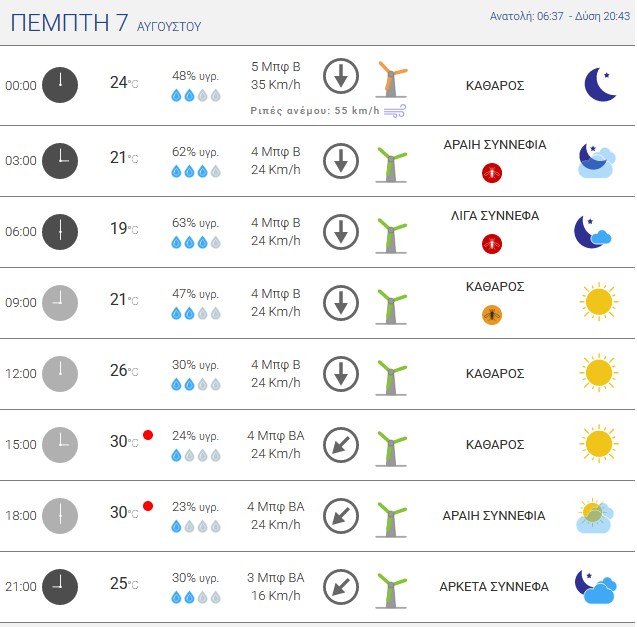The width and height of the screenshot is (637, 627).
Task: Click the 30°C temperature at 18:00
Action: click(x=124, y=513)
